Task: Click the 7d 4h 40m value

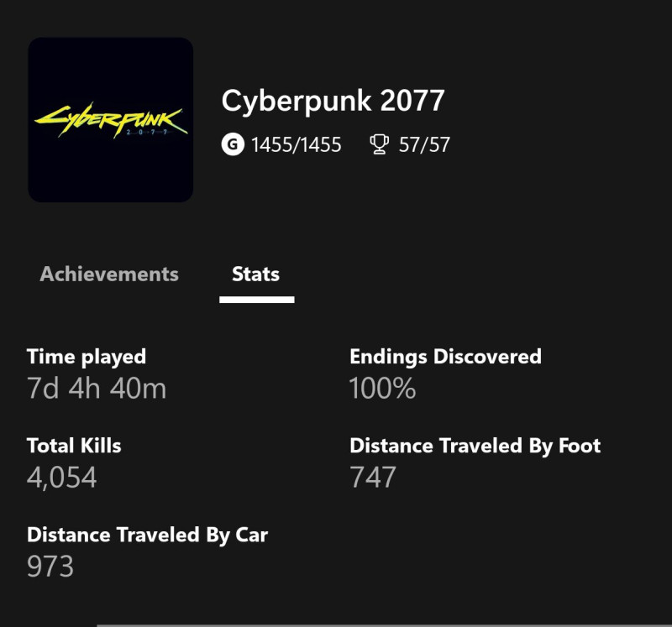Action: click(97, 389)
